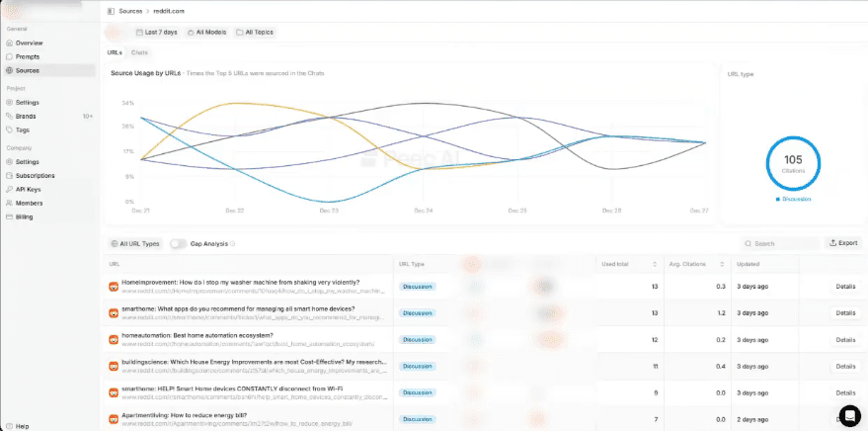Click the sidebar panel toggle icon
This screenshot has height=431, width=868.
coord(110,10)
